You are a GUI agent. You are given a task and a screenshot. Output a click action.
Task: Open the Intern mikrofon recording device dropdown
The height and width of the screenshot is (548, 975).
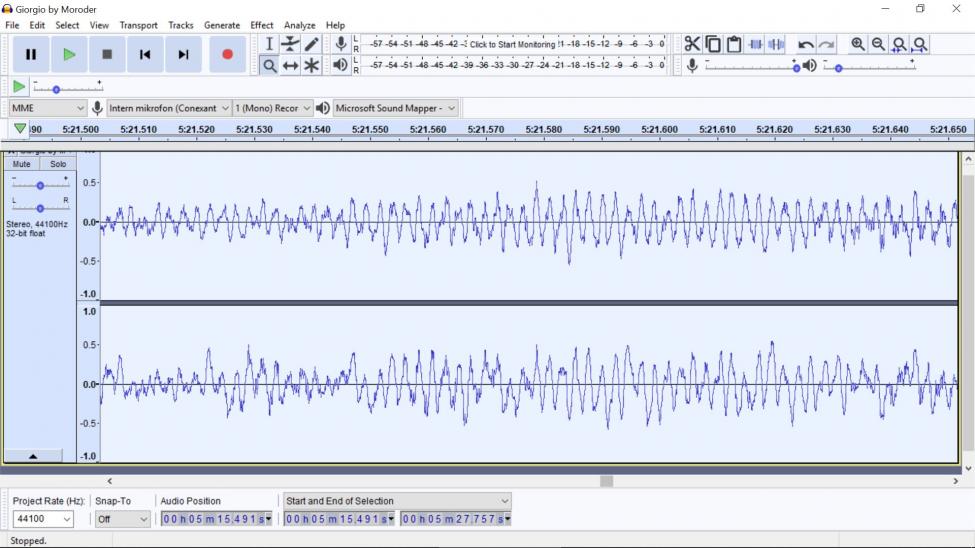click(x=169, y=108)
